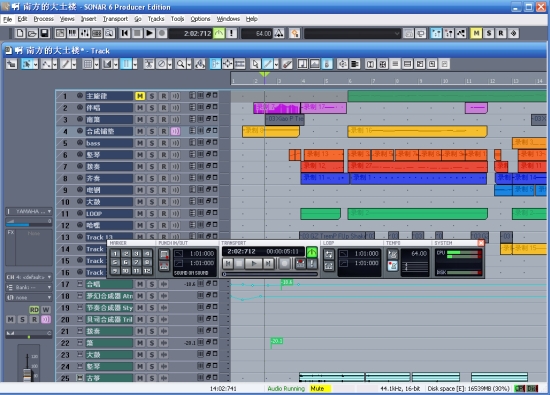Expand the CH 4 channel dropdown in inspector
The image size is (550, 395).
coord(29,277)
